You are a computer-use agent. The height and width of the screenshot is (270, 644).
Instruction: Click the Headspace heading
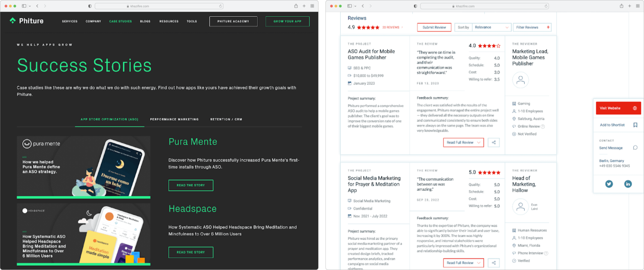(x=192, y=209)
